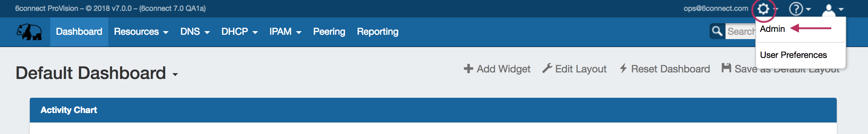Click the Save as Default floppy icon

726,68
